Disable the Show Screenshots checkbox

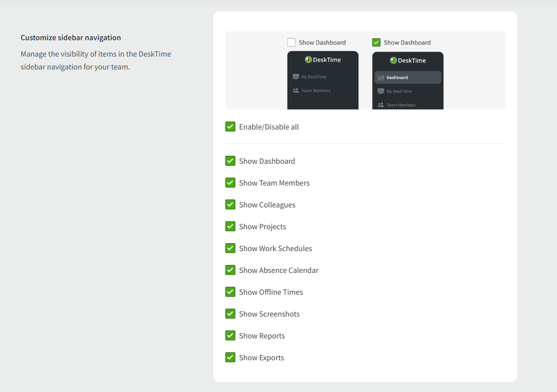tap(230, 314)
